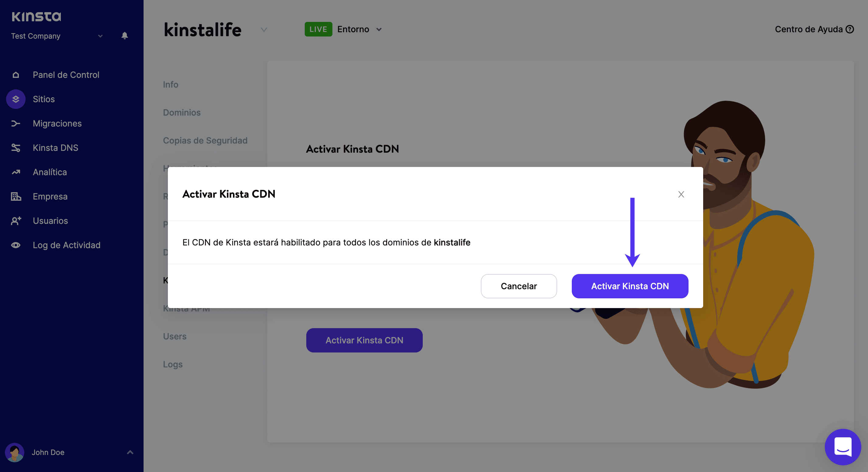Dismiss the dialog with Cancelar
Image resolution: width=868 pixels, height=472 pixels.
point(519,286)
